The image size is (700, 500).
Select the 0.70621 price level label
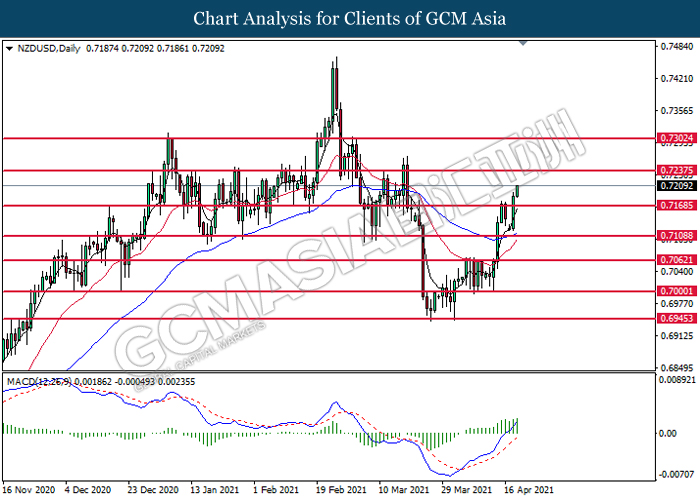tap(677, 259)
